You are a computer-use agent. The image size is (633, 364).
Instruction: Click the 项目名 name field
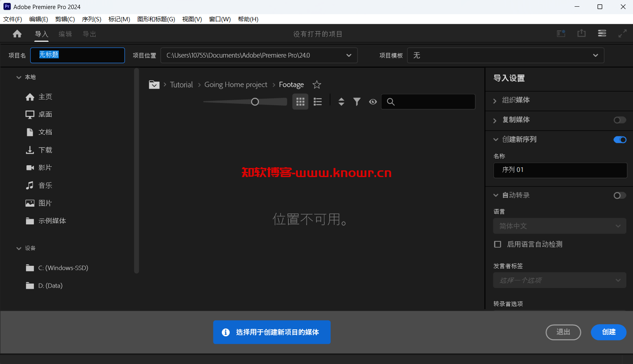pyautogui.click(x=78, y=55)
